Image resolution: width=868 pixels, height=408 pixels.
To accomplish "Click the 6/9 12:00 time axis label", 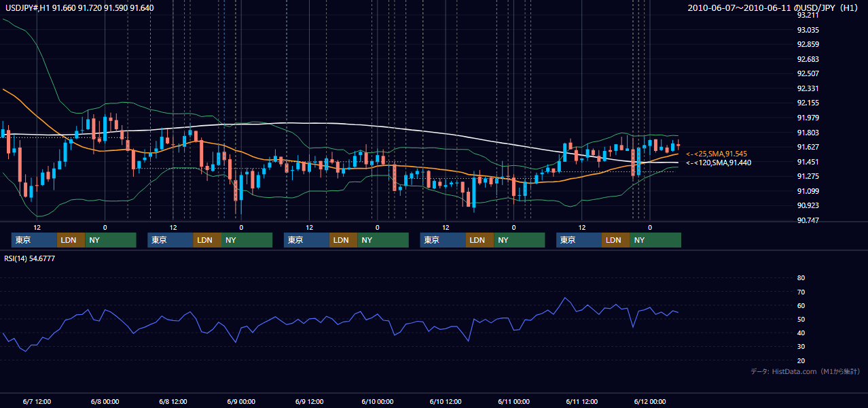I will point(309,401).
